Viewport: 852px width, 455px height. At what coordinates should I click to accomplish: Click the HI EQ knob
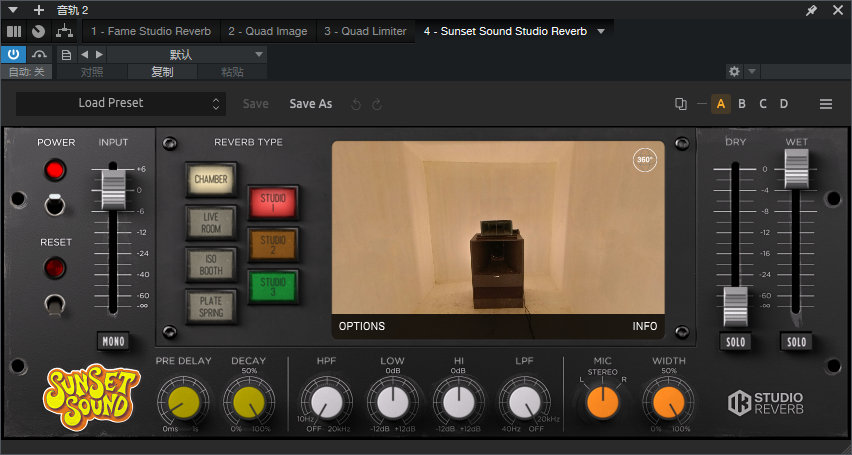pyautogui.click(x=459, y=403)
